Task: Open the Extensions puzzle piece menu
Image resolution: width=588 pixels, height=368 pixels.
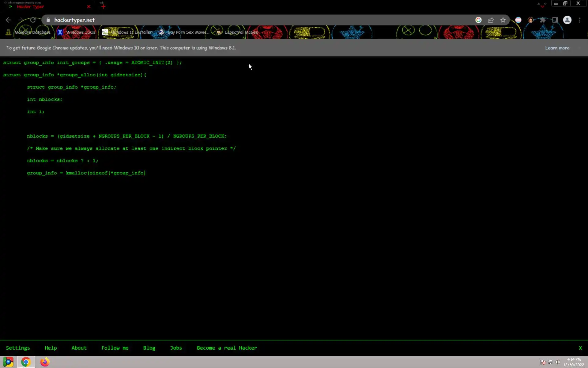Action: pos(543,20)
